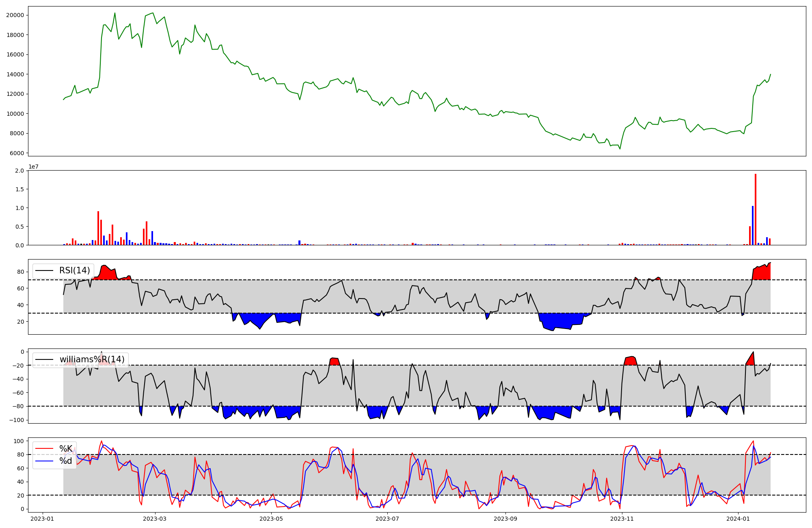Click the red RSI overbought area in January 2024
The width and height of the screenshot is (812, 528).
pyautogui.click(x=762, y=273)
